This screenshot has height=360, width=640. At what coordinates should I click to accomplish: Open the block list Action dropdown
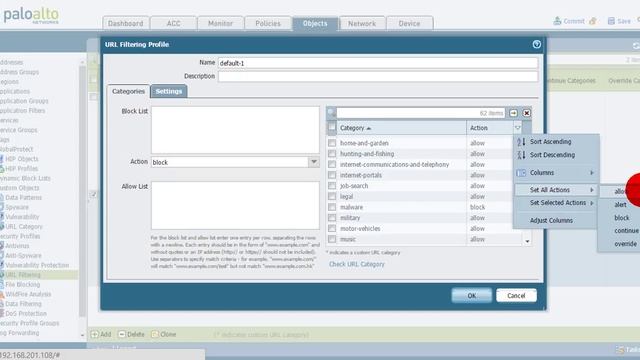313,162
